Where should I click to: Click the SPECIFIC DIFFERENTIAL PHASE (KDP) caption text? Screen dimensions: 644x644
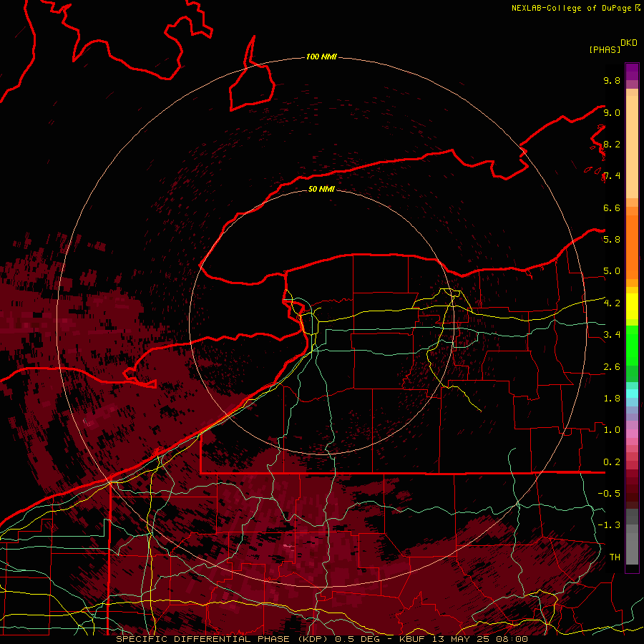224,639
